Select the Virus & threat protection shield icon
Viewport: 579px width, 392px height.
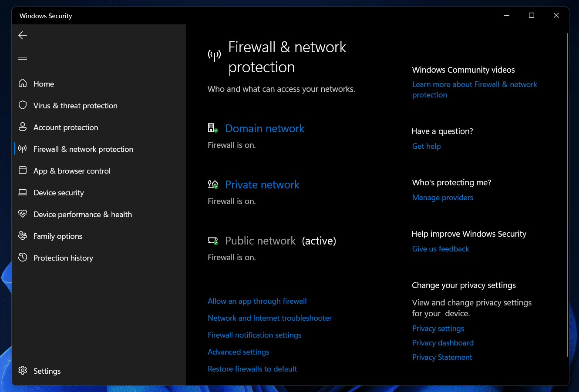tap(23, 105)
